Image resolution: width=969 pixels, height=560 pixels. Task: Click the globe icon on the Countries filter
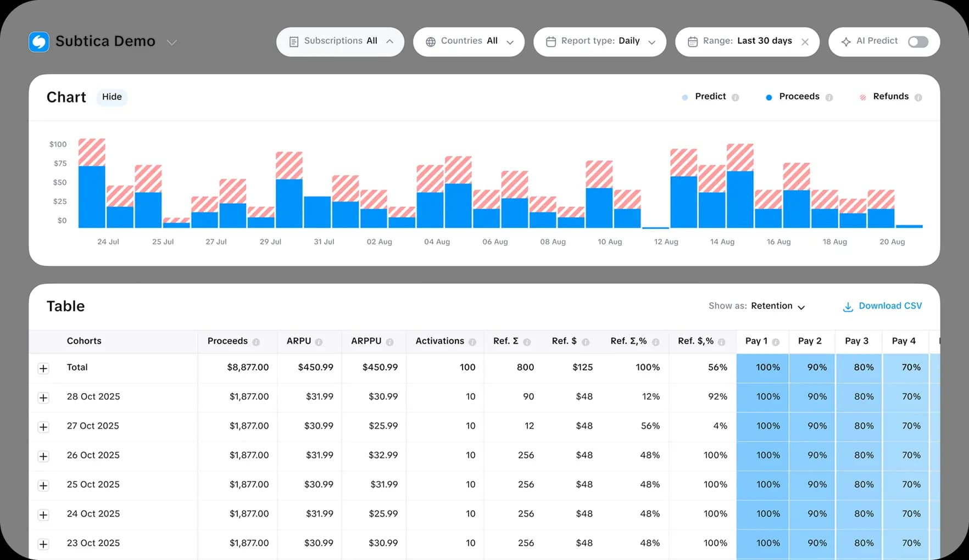(x=432, y=41)
